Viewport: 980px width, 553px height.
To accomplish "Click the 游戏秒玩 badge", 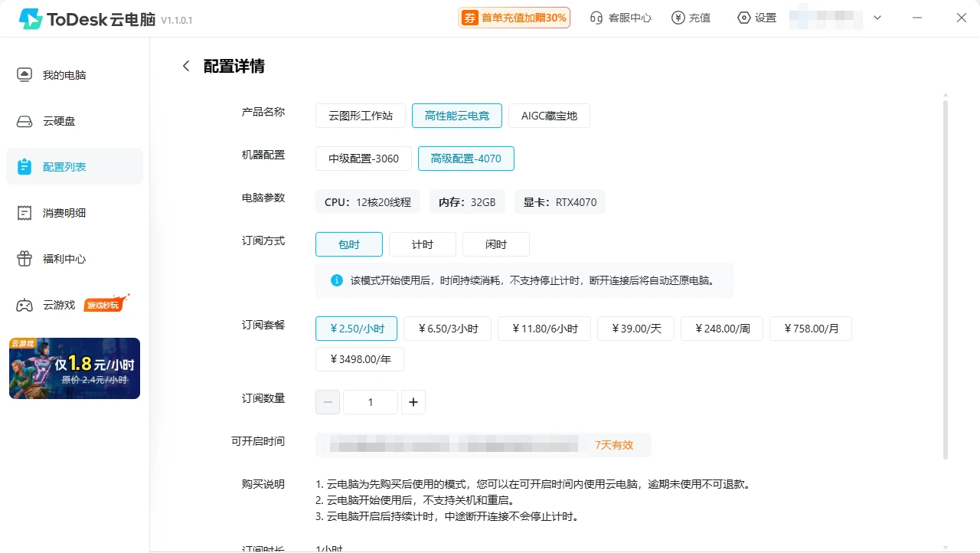I will [x=106, y=303].
